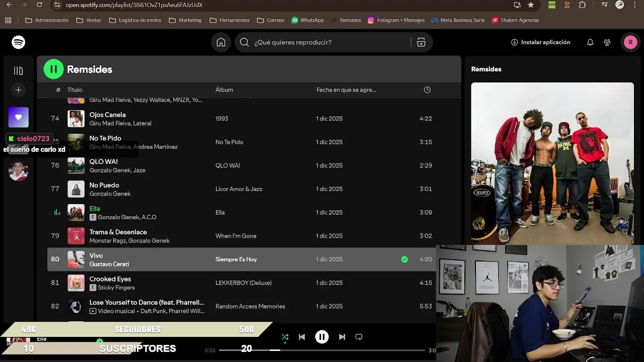Open WhatsApp bookmark
644x362 pixels.
(307, 20)
